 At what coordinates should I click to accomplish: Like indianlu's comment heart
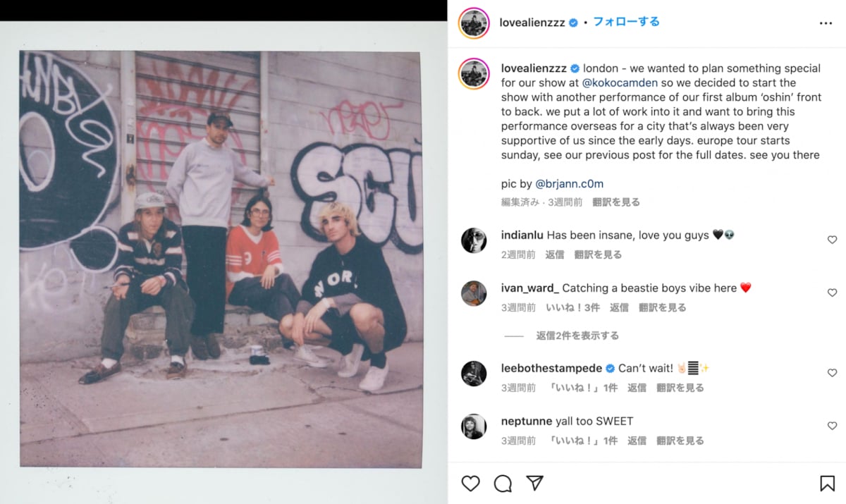pyautogui.click(x=832, y=240)
